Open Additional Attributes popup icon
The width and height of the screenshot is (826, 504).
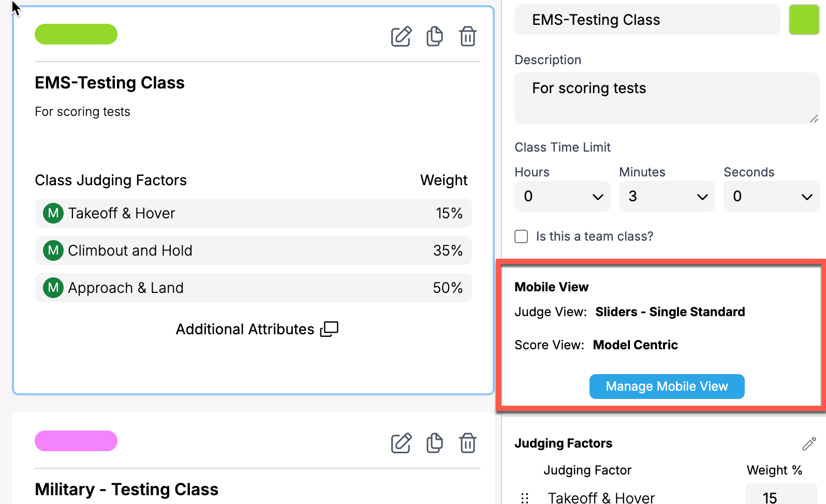[329, 329]
